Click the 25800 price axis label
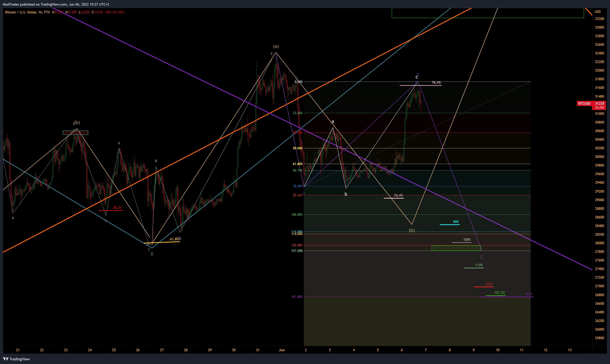The height and width of the screenshot is (364, 610). point(599,338)
